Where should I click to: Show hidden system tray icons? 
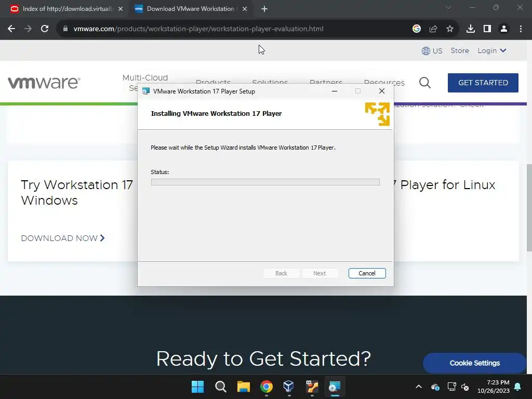pyautogui.click(x=419, y=387)
